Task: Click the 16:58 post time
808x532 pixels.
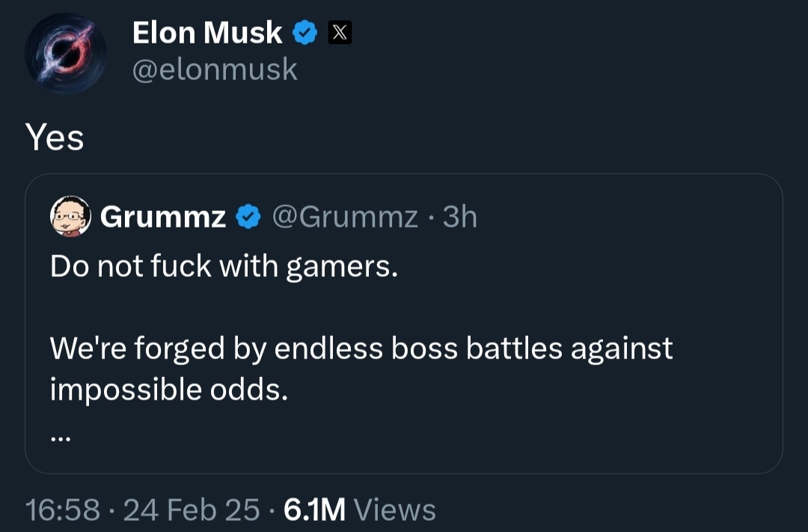Action: (x=63, y=510)
